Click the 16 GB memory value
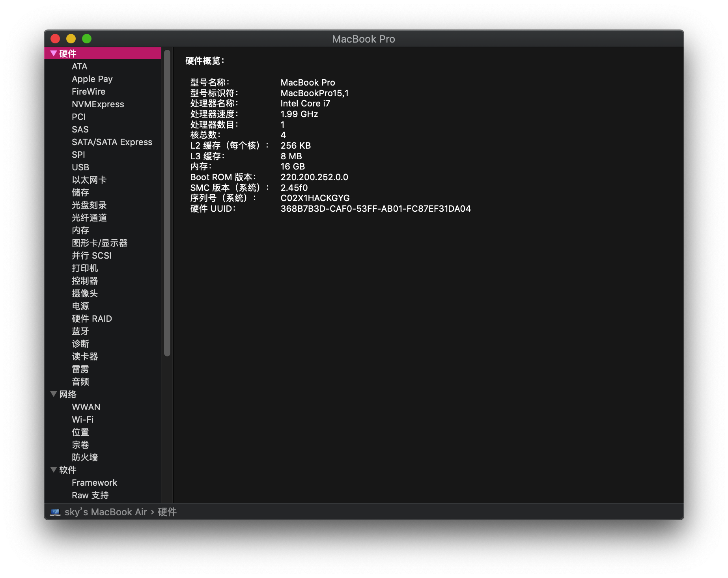Screen dimensions: 728x578 (293, 166)
